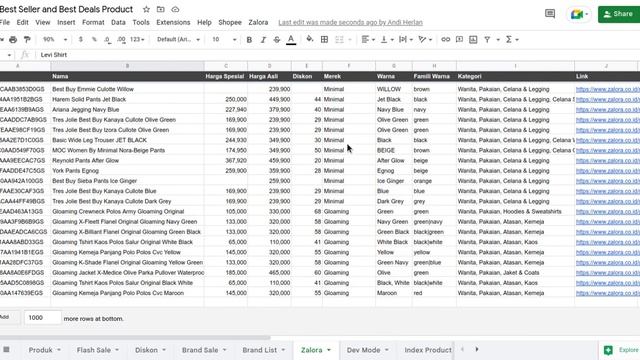The image size is (640, 360).
Task: Open the Extensions menu
Action: [x=173, y=22]
